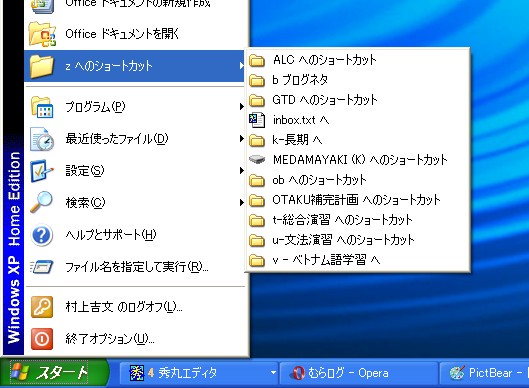Open k-長期 へ folder text
The width and height of the screenshot is (529, 388).
point(297,140)
